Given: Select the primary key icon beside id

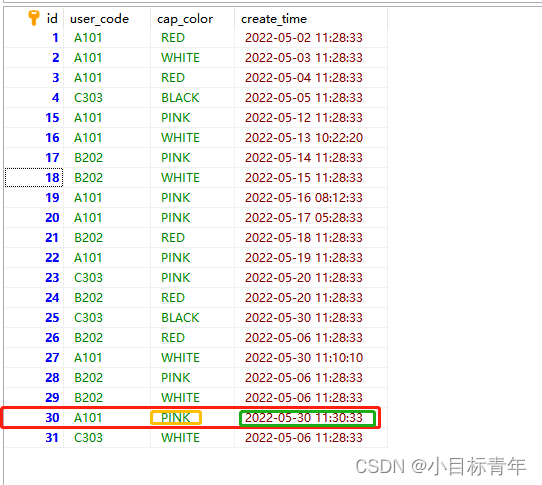Looking at the screenshot, I should pyautogui.click(x=34, y=18).
